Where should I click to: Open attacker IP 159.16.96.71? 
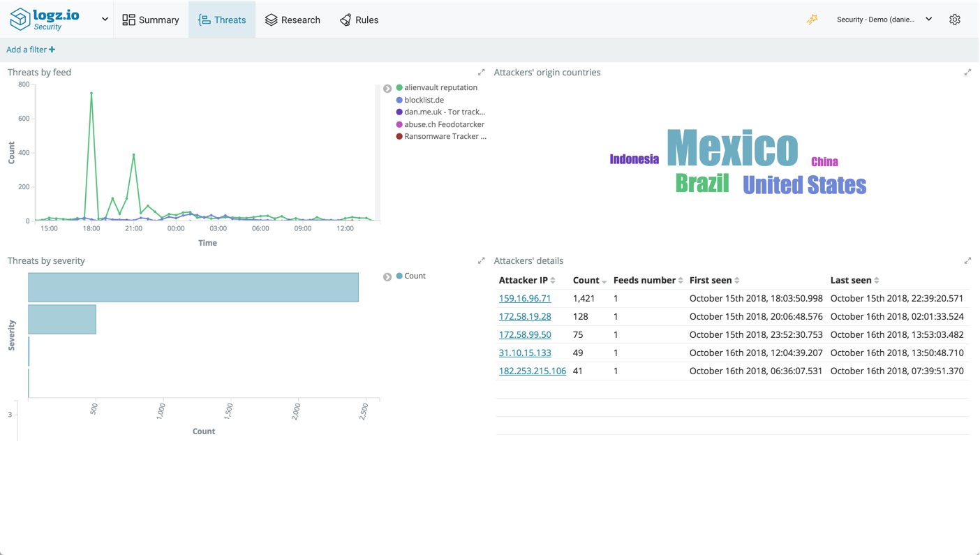(524, 298)
